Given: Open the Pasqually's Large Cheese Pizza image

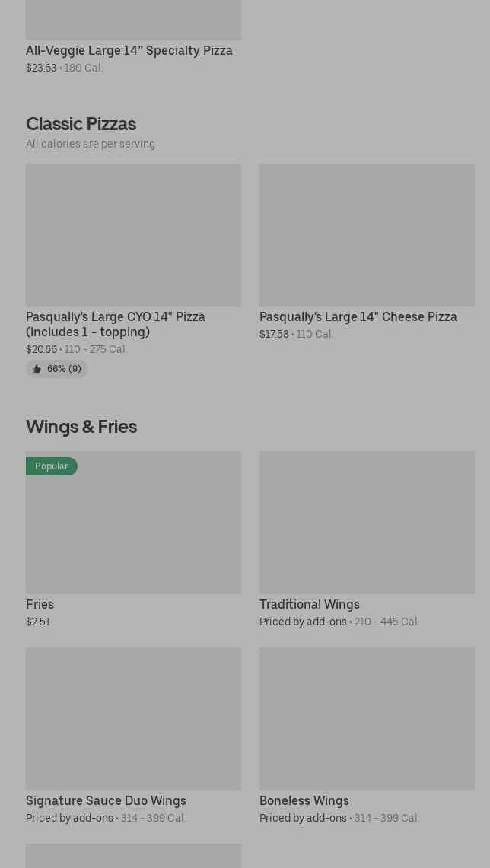Looking at the screenshot, I should click(x=367, y=234).
